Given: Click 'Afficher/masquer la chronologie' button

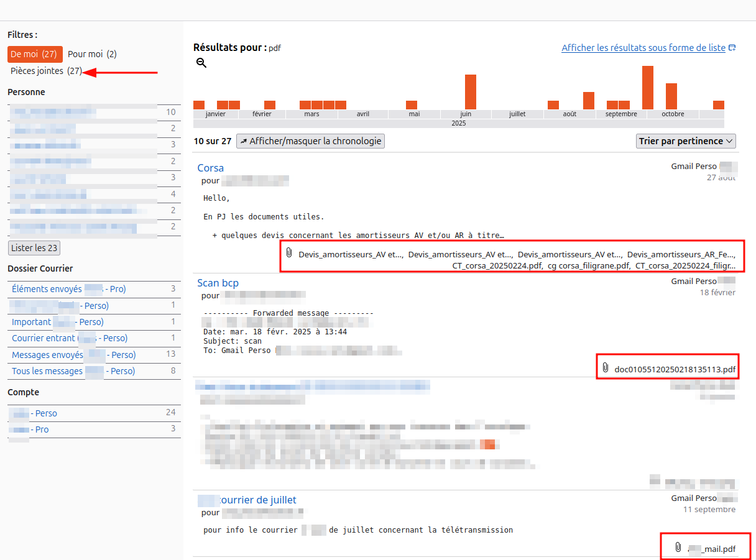Looking at the screenshot, I should [x=311, y=141].
